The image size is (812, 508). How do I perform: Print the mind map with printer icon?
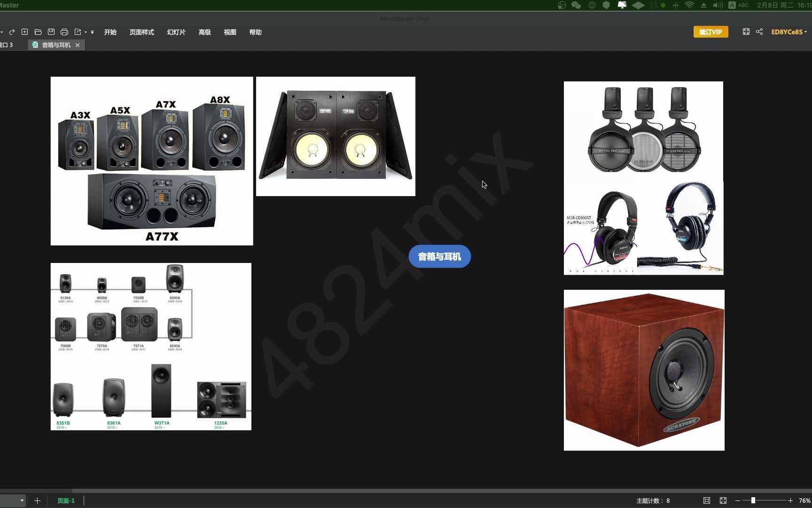(64, 32)
